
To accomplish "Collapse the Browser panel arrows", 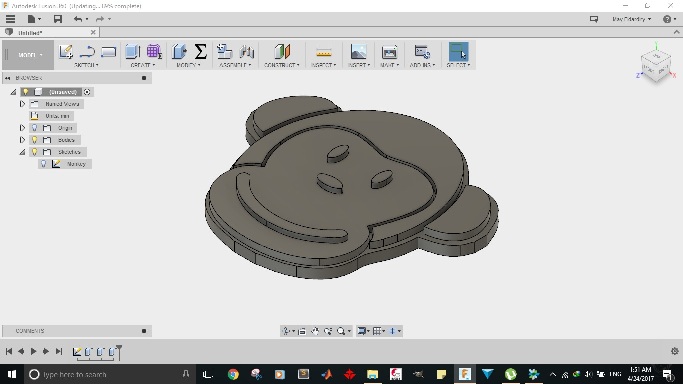I will tap(7, 78).
